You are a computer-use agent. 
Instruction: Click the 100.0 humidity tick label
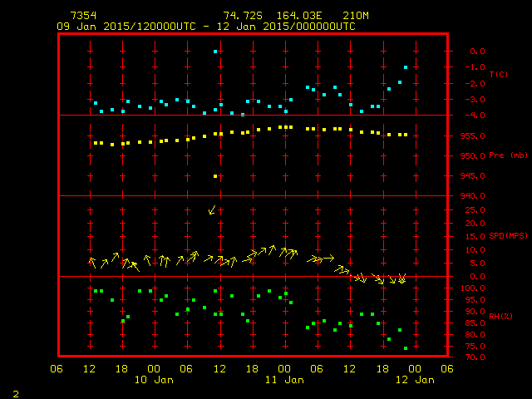(x=473, y=288)
